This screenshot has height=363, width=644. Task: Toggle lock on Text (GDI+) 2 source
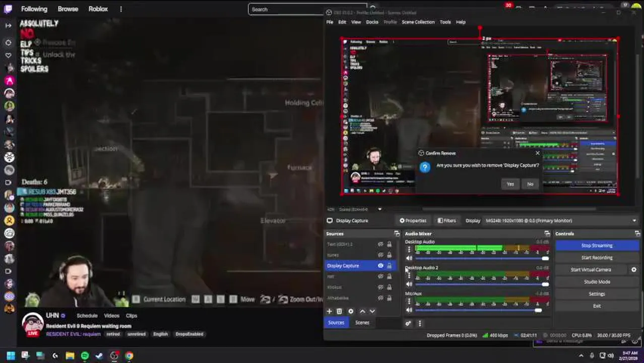tap(389, 245)
